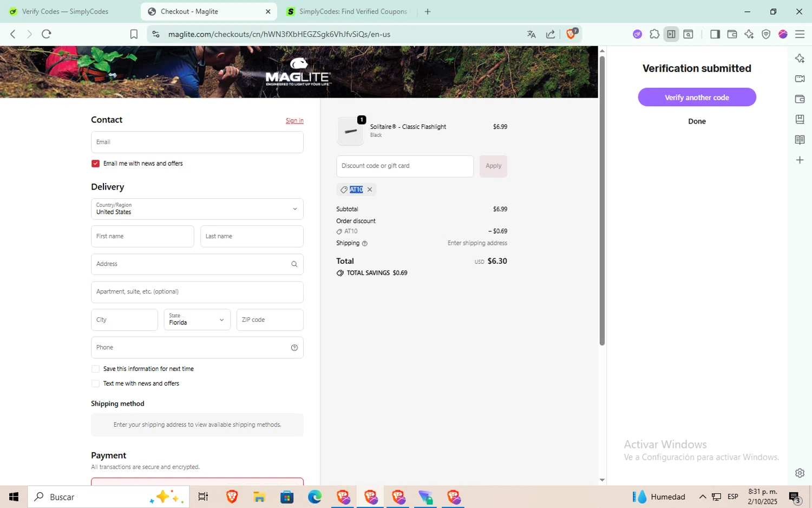The width and height of the screenshot is (812, 508).
Task: Click Done in verification panel
Action: (x=697, y=121)
